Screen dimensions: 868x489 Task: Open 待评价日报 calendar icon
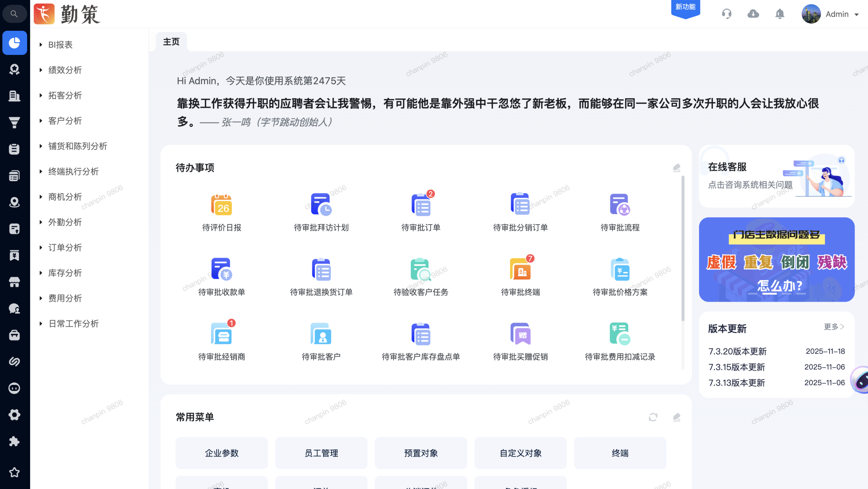pyautogui.click(x=221, y=205)
